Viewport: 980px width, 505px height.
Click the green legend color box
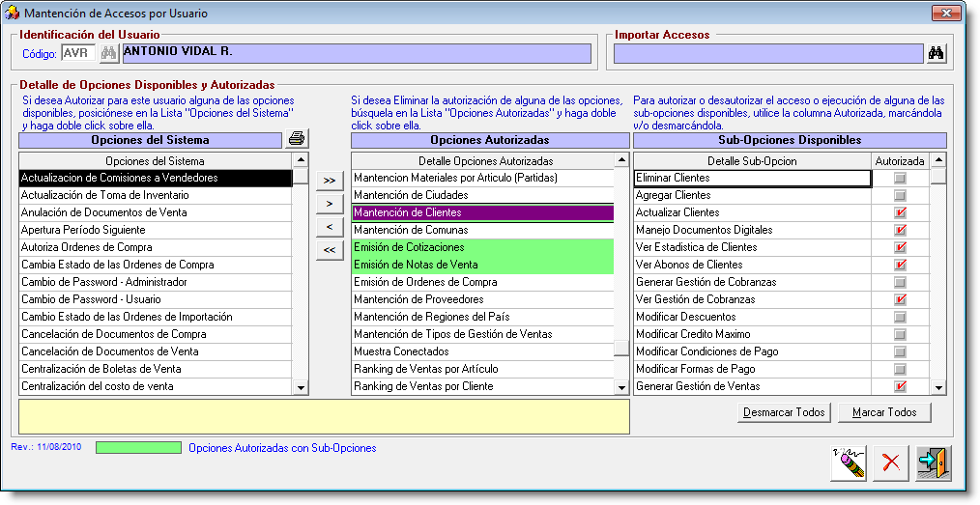138,448
